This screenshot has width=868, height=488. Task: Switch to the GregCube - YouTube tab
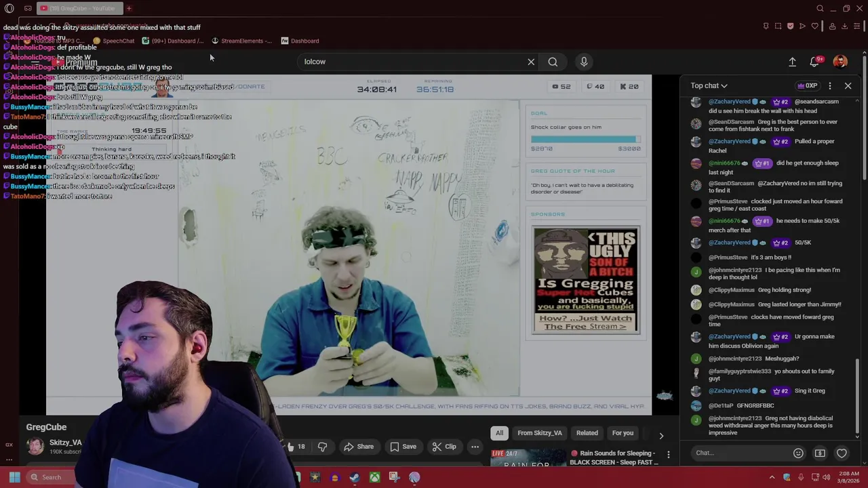(x=80, y=8)
